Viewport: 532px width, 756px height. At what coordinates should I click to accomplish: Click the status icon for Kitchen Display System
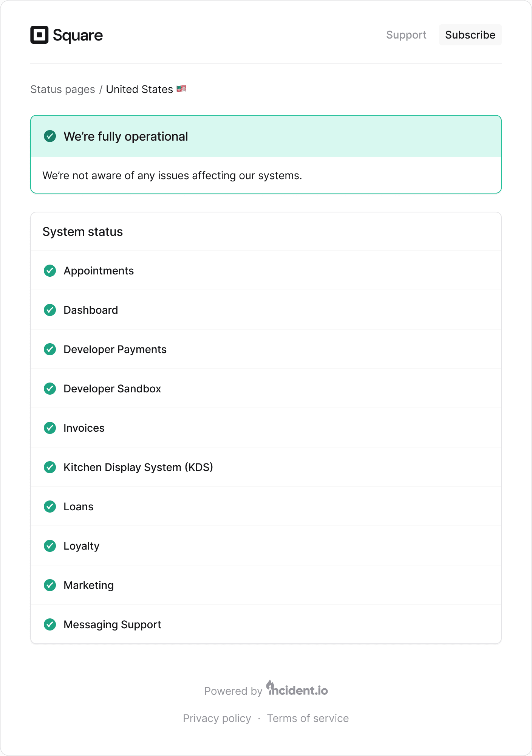point(50,467)
